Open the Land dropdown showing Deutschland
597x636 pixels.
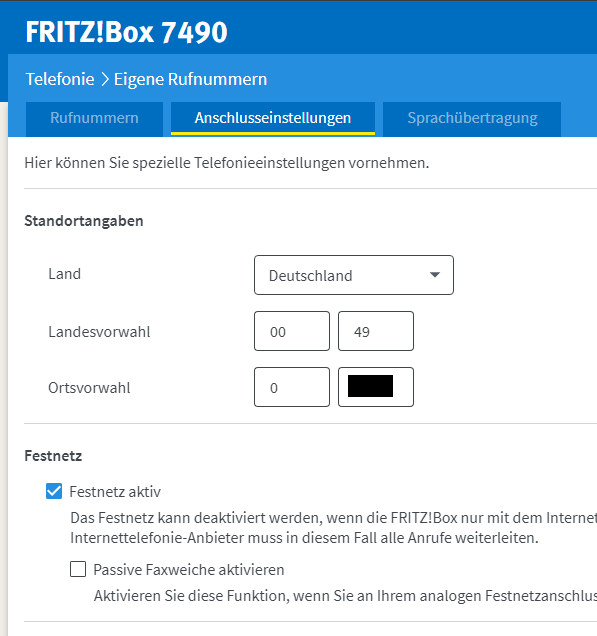click(354, 275)
